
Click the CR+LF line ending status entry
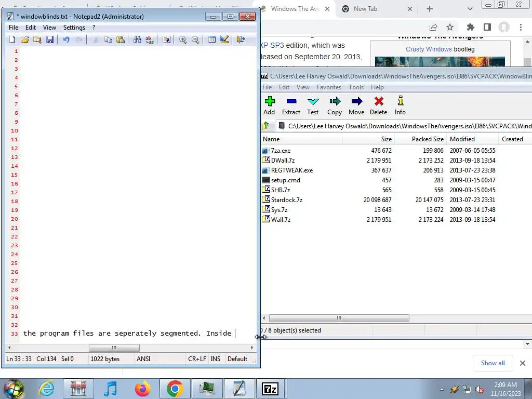point(197,359)
